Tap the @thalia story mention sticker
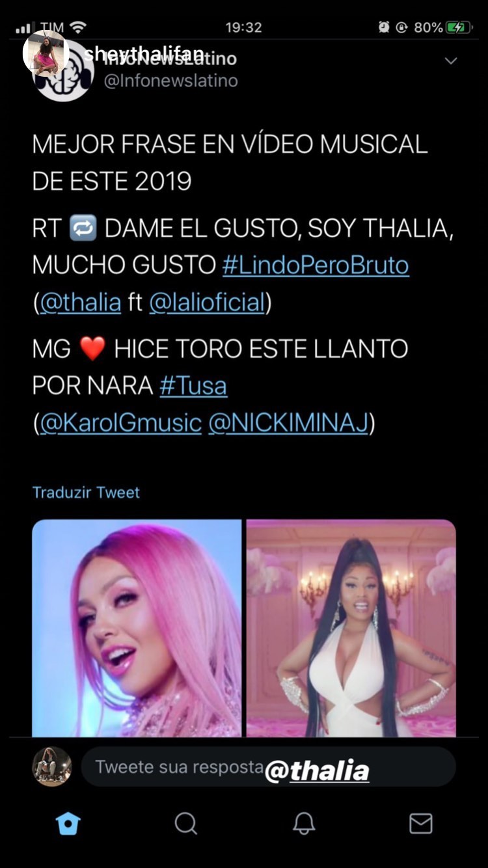The height and width of the screenshot is (868, 488). (x=317, y=772)
